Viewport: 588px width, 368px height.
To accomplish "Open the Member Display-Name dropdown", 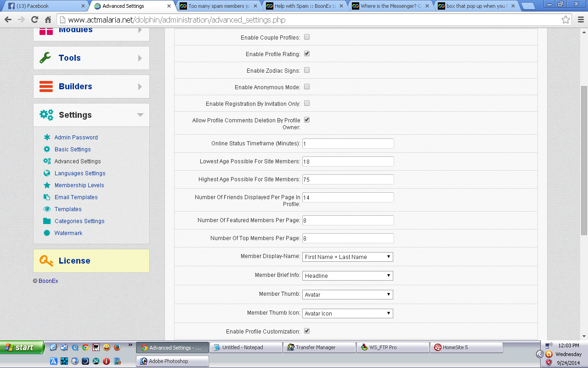I will [x=348, y=257].
